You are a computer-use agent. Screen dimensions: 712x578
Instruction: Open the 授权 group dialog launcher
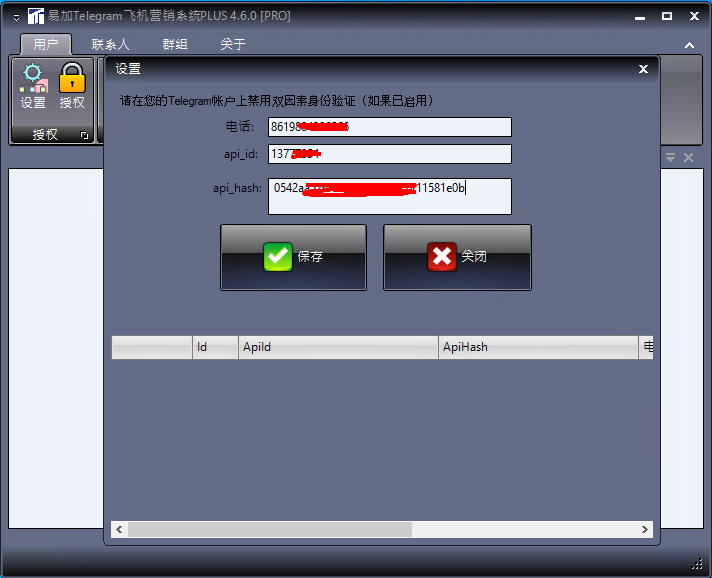tap(84, 135)
